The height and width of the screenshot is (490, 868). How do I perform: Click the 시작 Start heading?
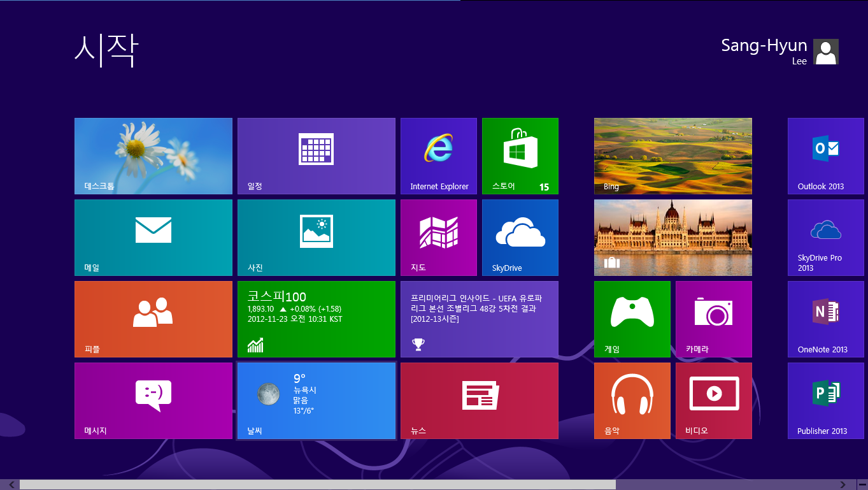[x=106, y=50]
